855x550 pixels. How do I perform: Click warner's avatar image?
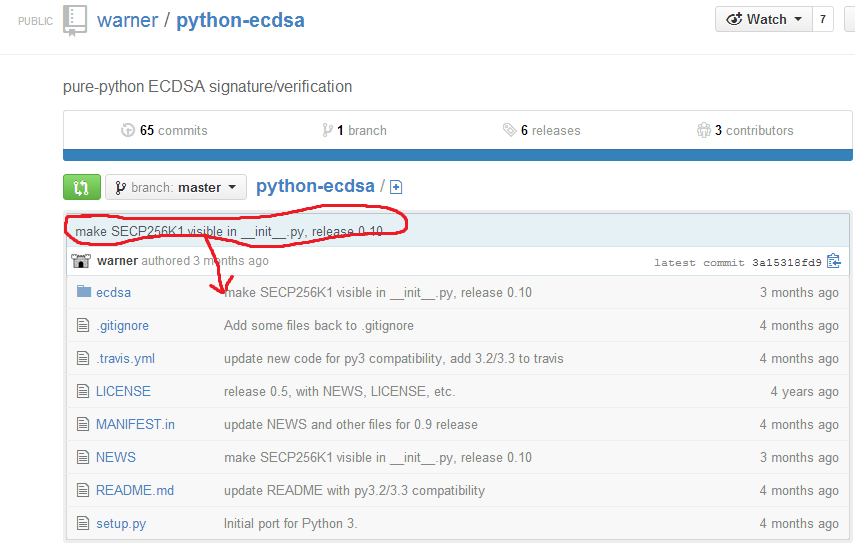click(81, 261)
